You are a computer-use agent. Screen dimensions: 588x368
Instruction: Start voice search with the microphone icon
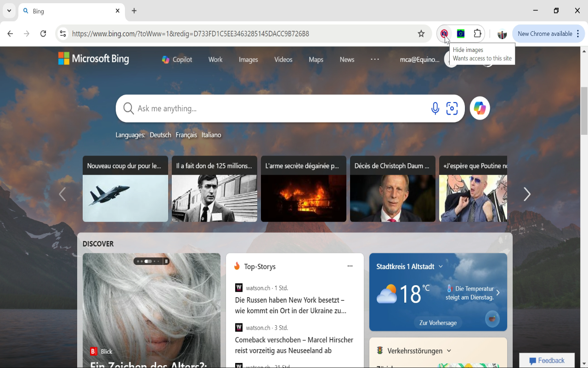click(435, 108)
